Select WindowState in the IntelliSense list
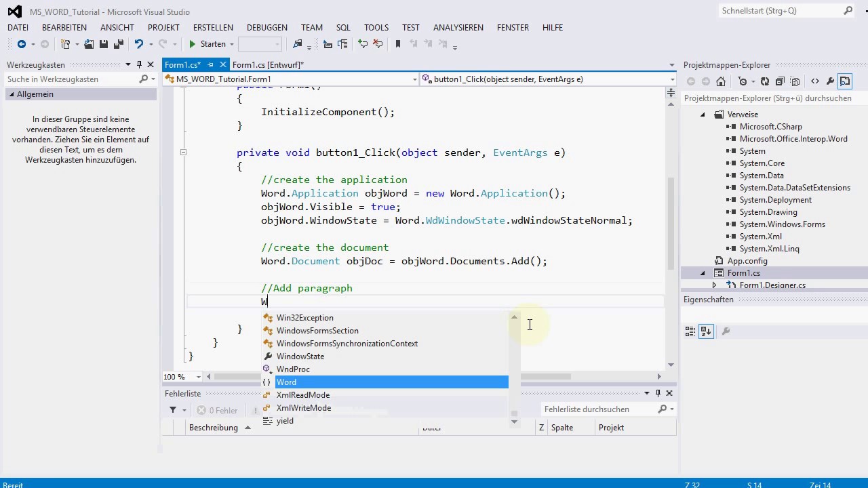The image size is (868, 488). pos(385,357)
